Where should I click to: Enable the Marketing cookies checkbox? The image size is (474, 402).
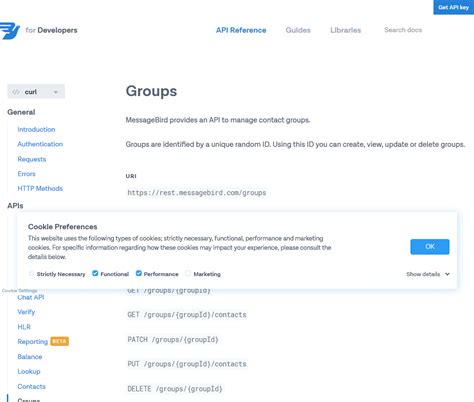(188, 273)
